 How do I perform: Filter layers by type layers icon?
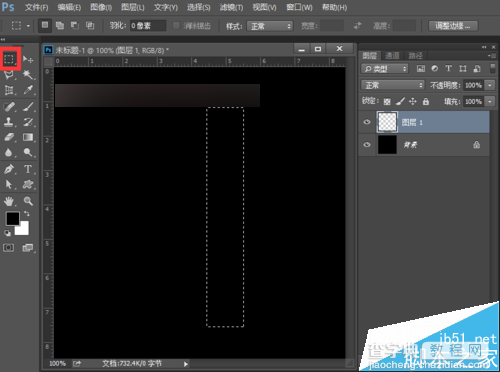click(x=449, y=69)
